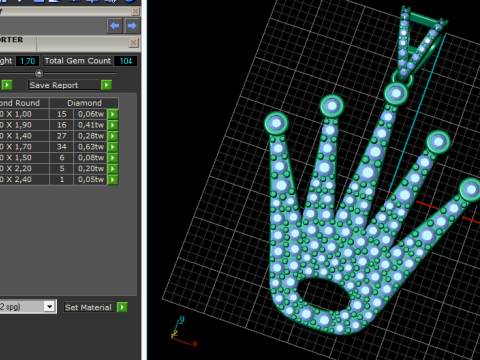This screenshot has height=360, width=480.
Task: Click the right blue arrow button
Action: pos(132,26)
